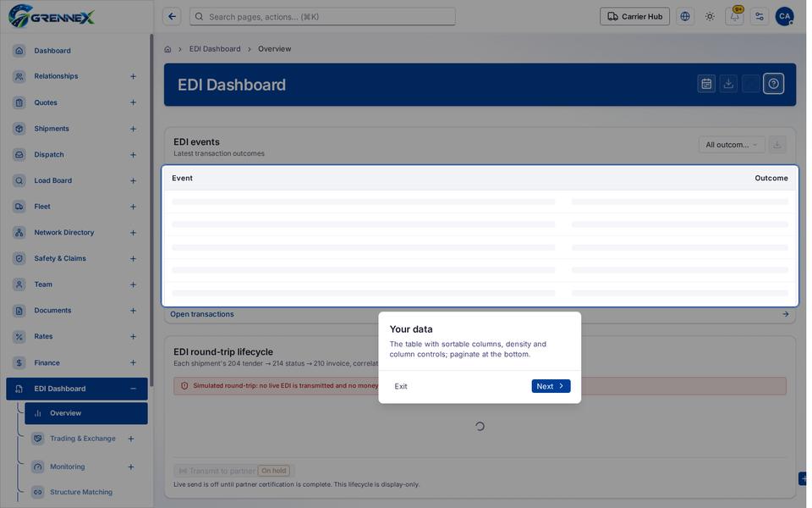
Task: Expand the Load Board plus button
Action: (133, 180)
